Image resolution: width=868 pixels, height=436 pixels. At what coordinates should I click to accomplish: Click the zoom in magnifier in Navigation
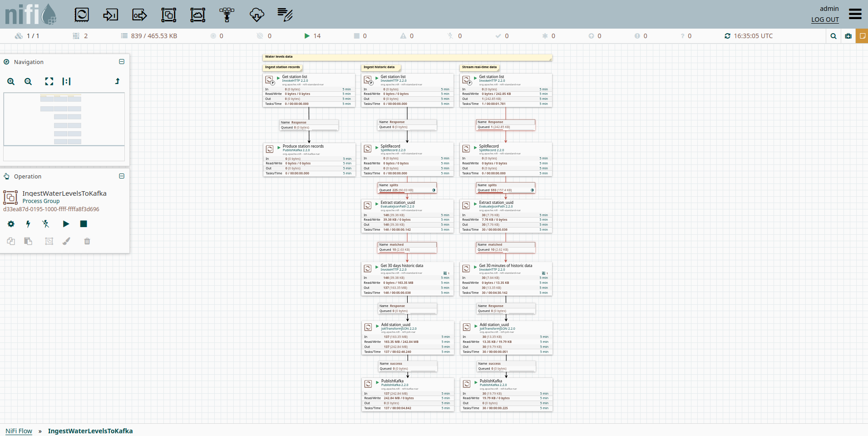pos(11,82)
